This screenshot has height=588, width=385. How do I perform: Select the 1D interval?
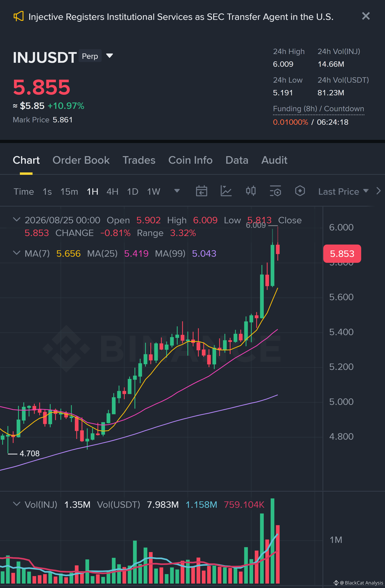(133, 191)
